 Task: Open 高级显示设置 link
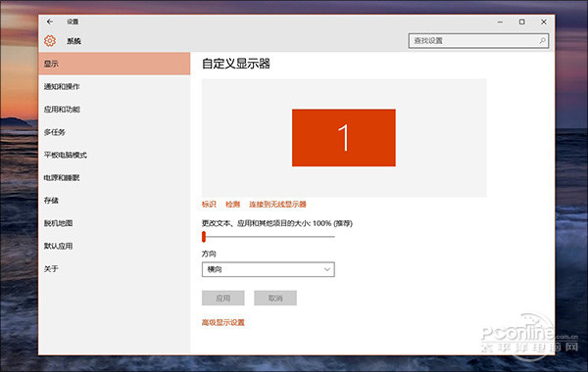coord(223,322)
